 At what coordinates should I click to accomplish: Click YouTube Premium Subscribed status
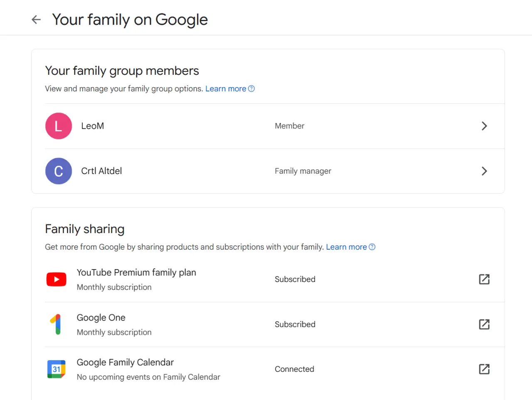(295, 280)
